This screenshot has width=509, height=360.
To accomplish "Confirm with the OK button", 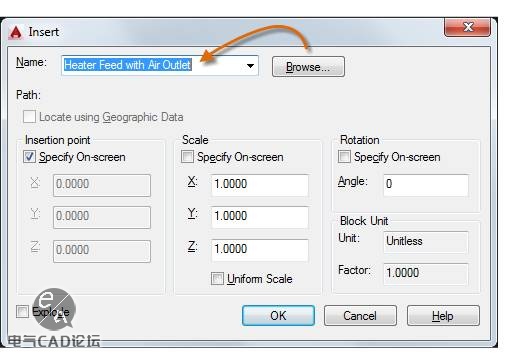I will 278,315.
